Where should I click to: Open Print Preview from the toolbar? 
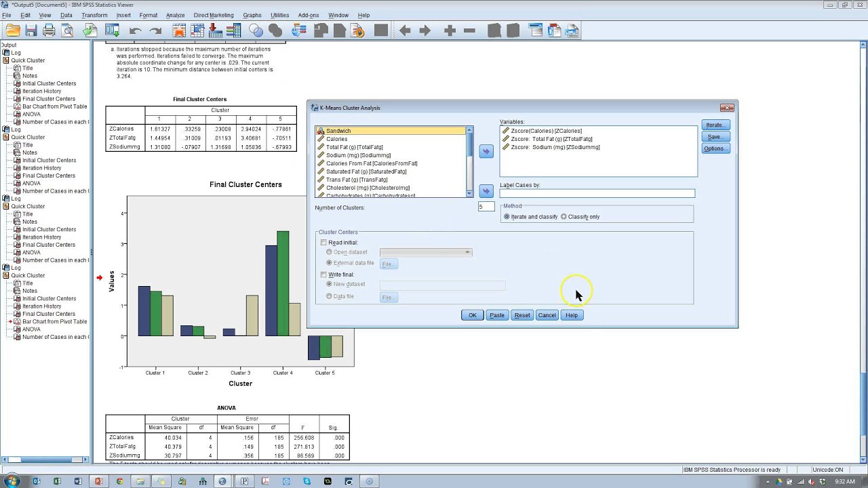[67, 30]
